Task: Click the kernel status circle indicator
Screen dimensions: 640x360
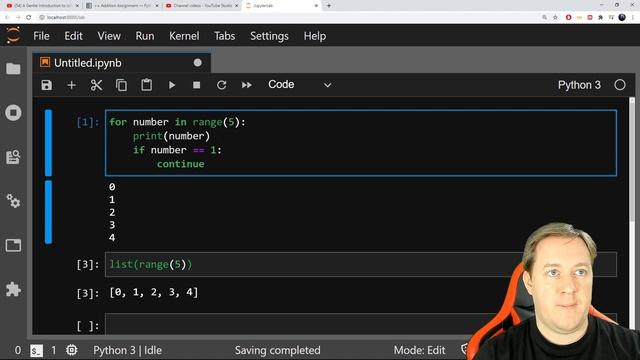Action: pos(620,85)
